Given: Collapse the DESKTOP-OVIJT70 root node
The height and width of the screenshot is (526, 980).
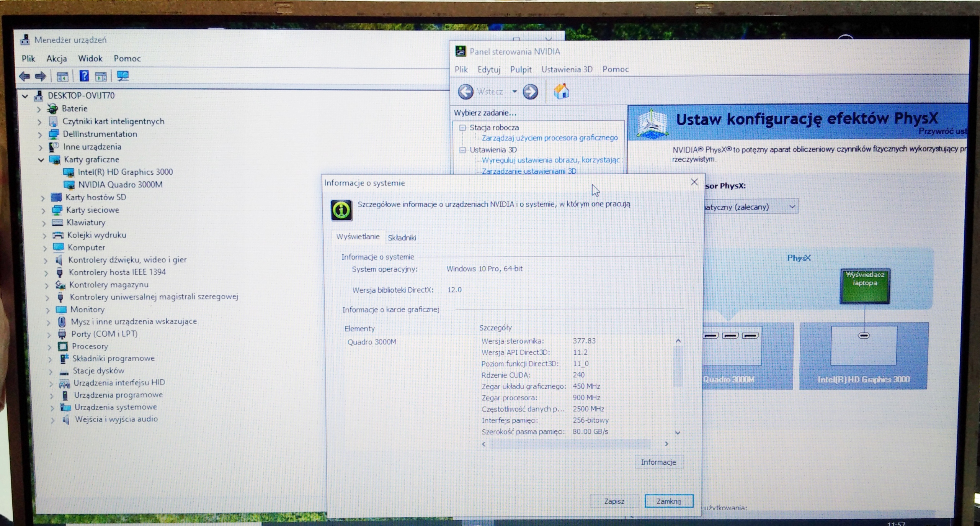Looking at the screenshot, I should [25, 96].
